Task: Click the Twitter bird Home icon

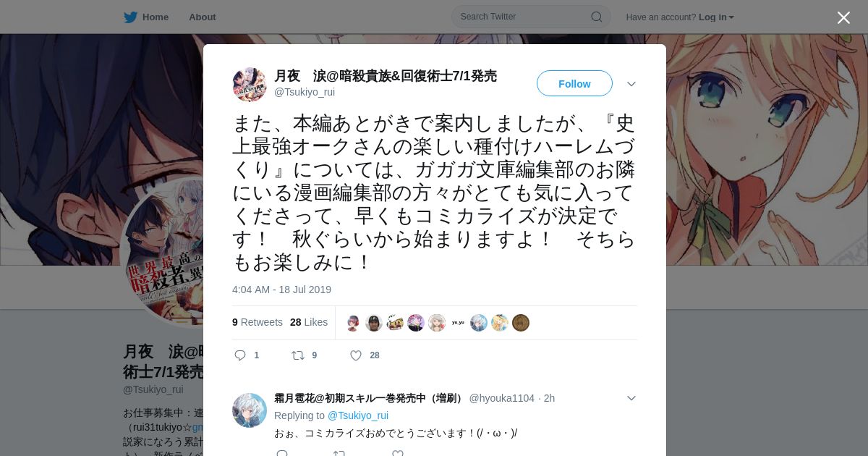Action: coord(130,17)
